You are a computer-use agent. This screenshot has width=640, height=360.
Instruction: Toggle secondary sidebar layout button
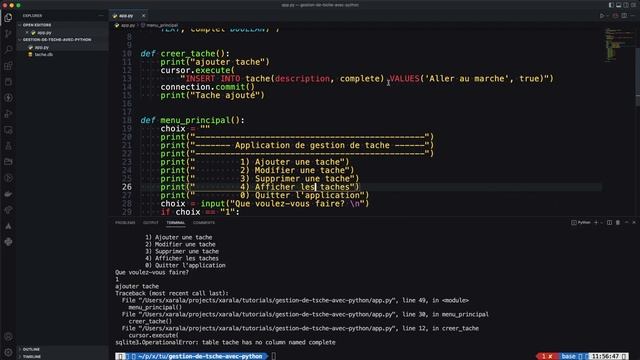(x=626, y=5)
